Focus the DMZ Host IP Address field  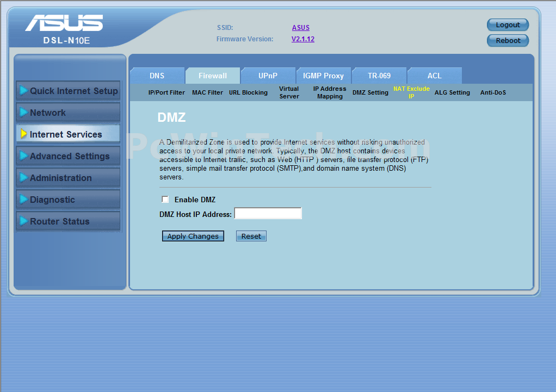pos(268,213)
